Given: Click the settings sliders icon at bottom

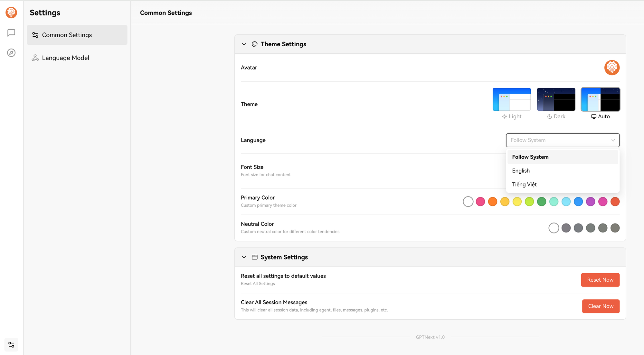Looking at the screenshot, I should coord(11,345).
